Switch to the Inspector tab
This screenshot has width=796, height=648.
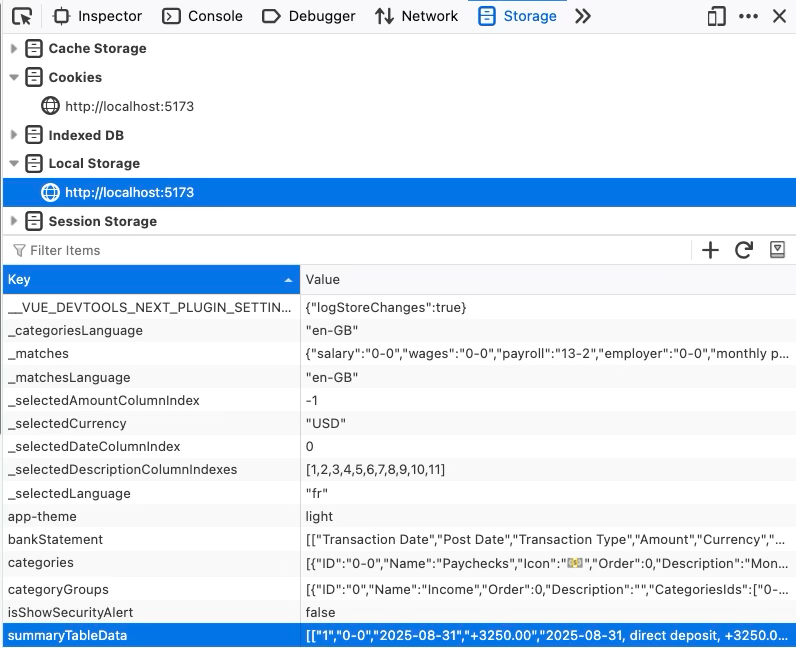coord(98,16)
